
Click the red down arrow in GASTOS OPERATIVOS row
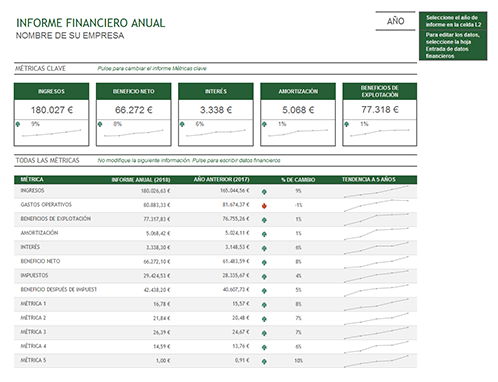tap(264, 206)
